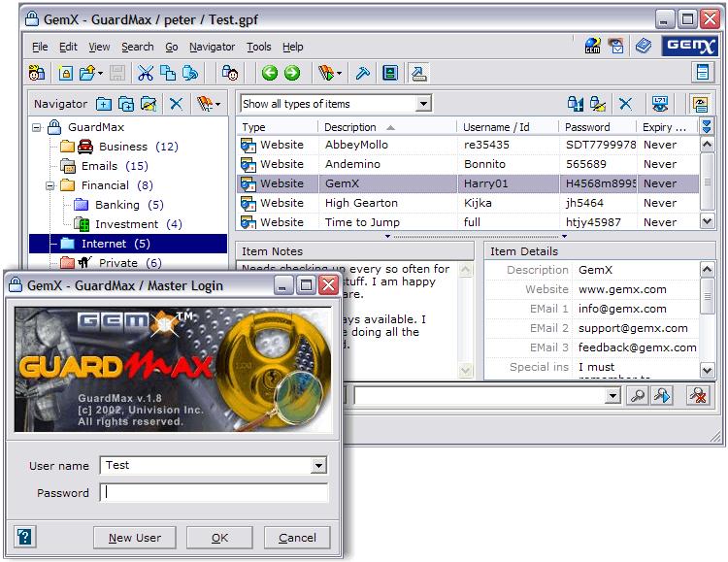Select the Investment (4) folder
The width and height of the screenshot is (728, 562).
pyautogui.click(x=128, y=224)
